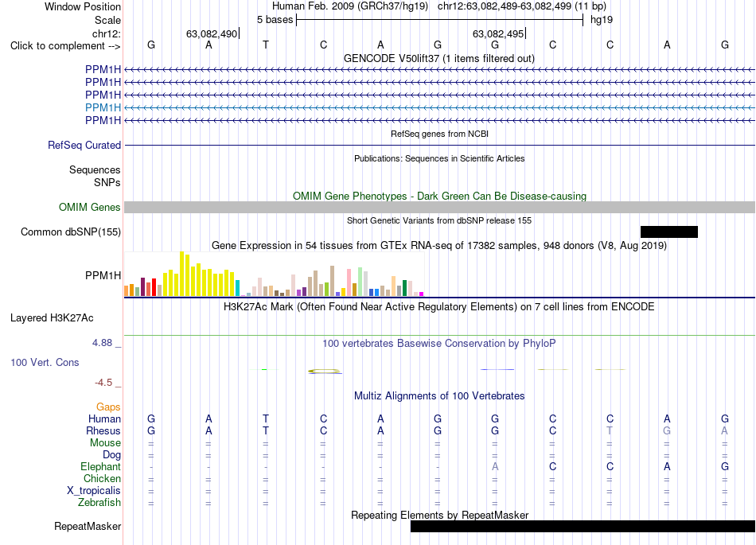Select the light-blue PPM1H transcript label
756x545 pixels.
pos(103,107)
